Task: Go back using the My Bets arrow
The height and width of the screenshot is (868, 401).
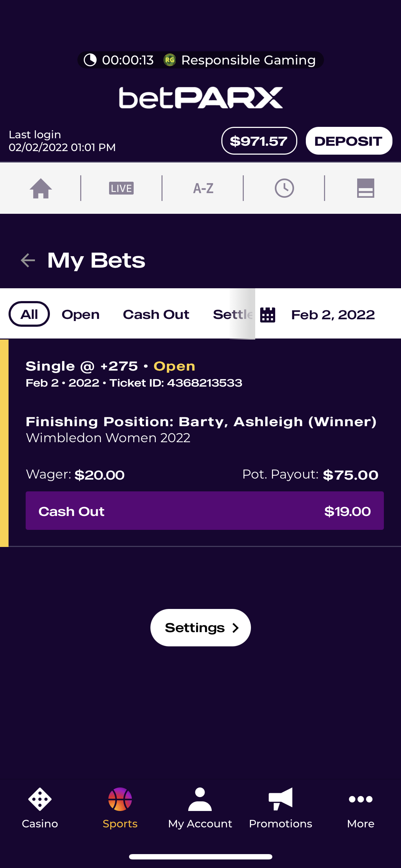Action: (28, 260)
